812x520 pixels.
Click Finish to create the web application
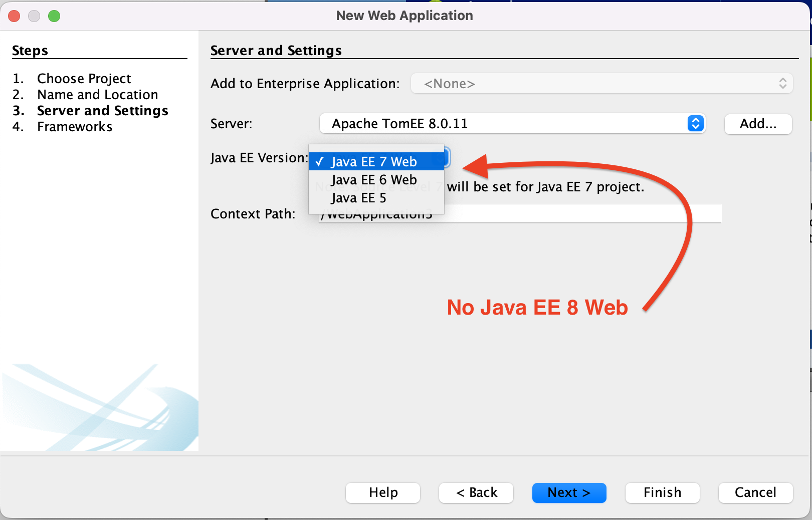(662, 492)
